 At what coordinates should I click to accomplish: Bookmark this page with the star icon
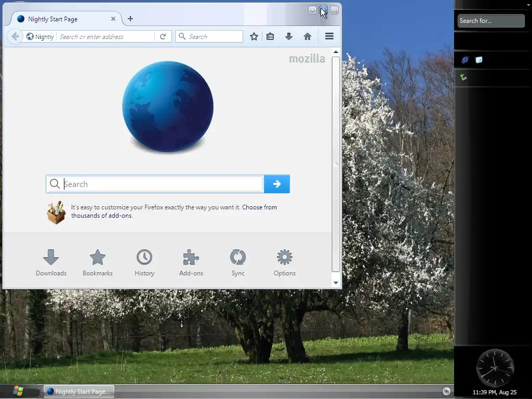click(x=254, y=36)
